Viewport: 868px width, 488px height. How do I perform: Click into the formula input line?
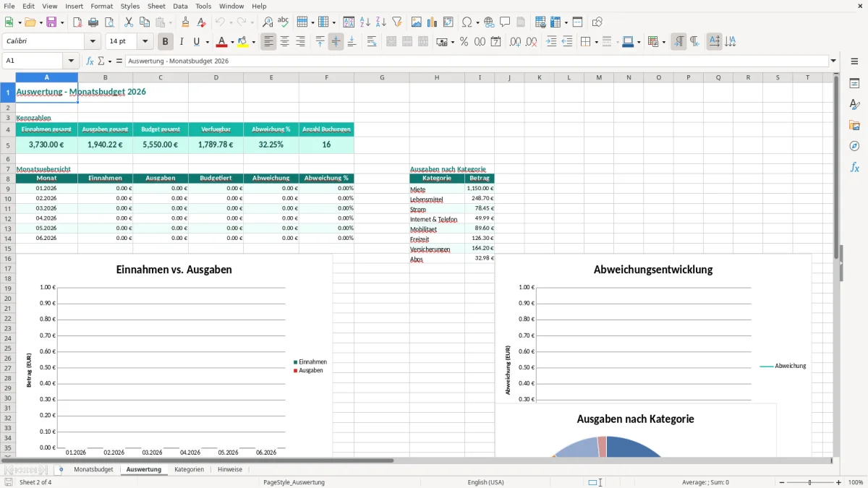(x=476, y=61)
